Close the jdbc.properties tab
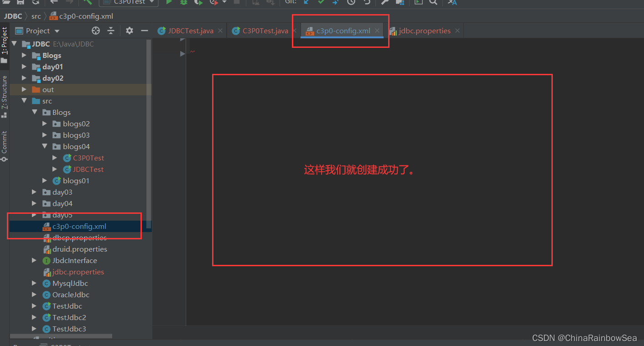The height and width of the screenshot is (346, 644). click(x=457, y=31)
